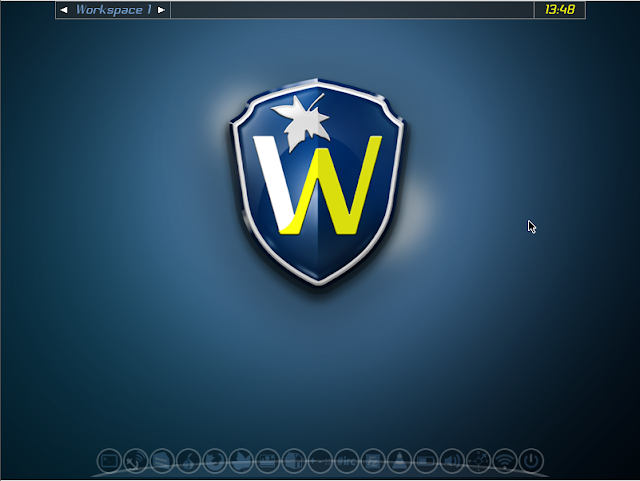
Task: Launch the Tor onion browser icon
Action: (188, 461)
